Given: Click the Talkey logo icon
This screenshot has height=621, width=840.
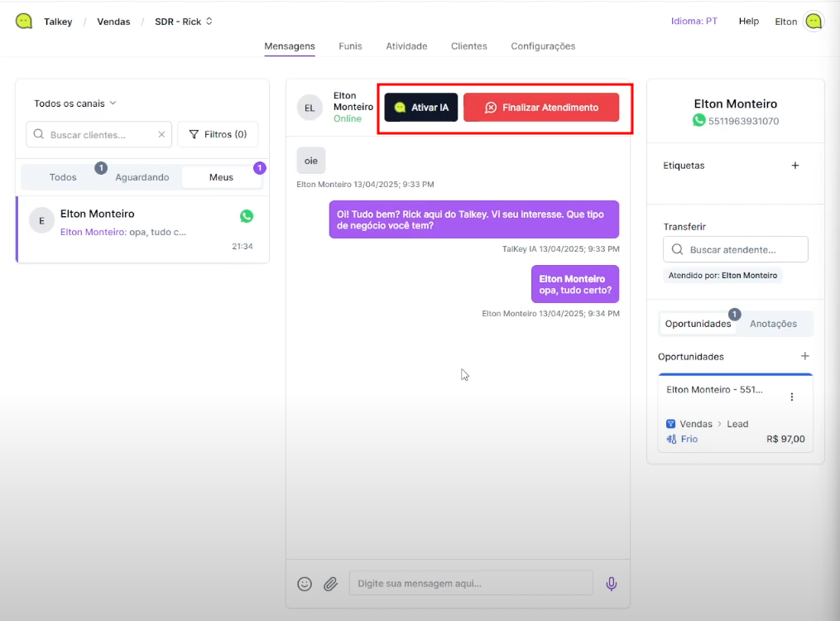Looking at the screenshot, I should (24, 22).
